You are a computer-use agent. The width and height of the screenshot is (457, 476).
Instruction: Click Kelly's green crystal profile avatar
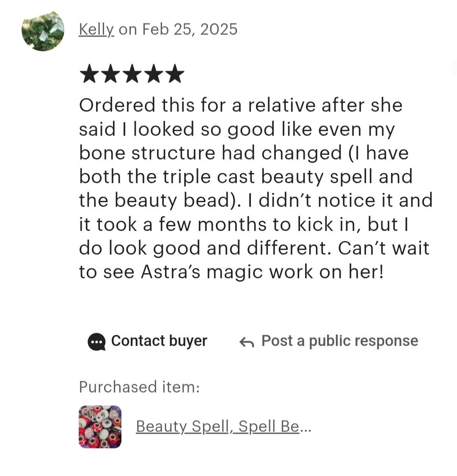click(43, 30)
